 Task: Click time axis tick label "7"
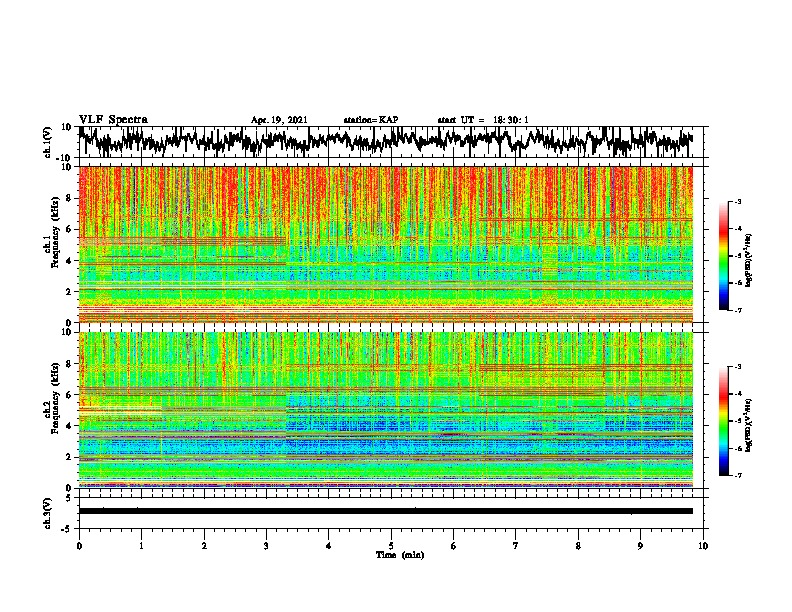516,546
